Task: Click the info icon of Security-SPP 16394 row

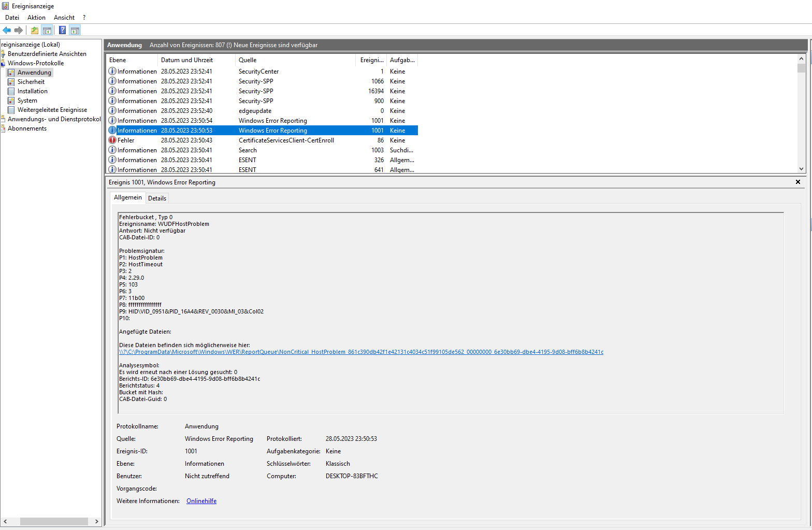Action: [x=112, y=91]
